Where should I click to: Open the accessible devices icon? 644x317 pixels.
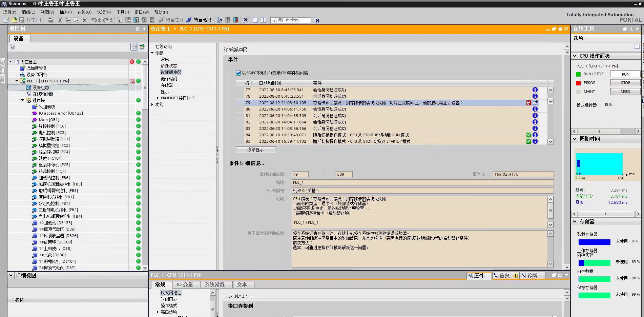[x=219, y=20]
